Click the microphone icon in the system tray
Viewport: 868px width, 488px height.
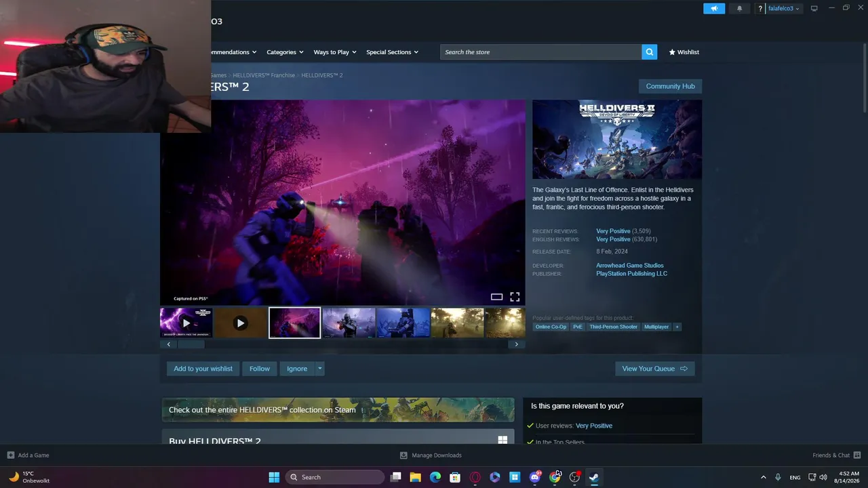778,477
